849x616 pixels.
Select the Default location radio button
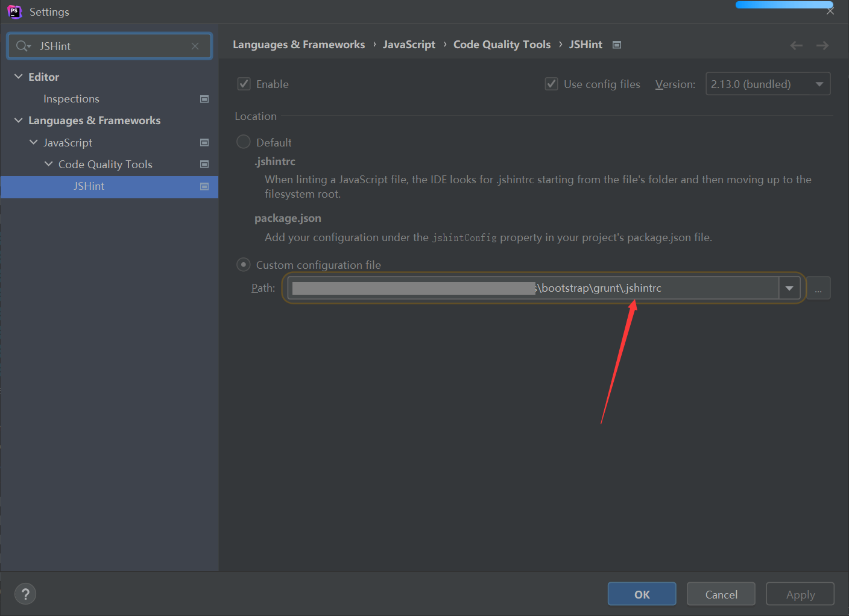point(243,142)
